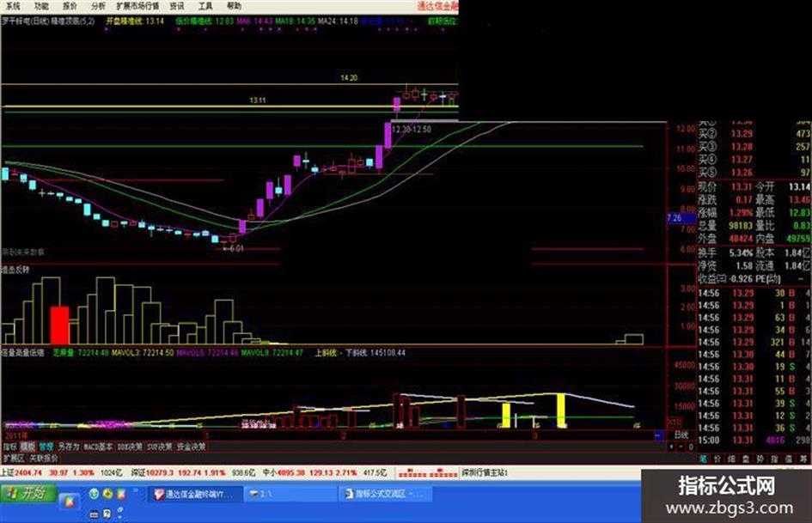Open the 系统 menu
This screenshot has height=523, width=812.
(x=12, y=6)
